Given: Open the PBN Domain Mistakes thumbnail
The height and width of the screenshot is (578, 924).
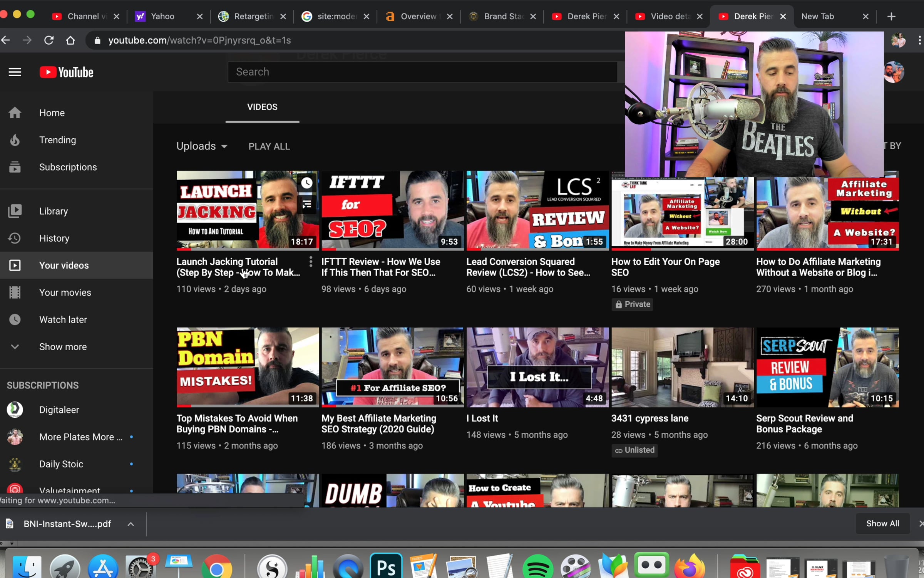Looking at the screenshot, I should [x=248, y=367].
